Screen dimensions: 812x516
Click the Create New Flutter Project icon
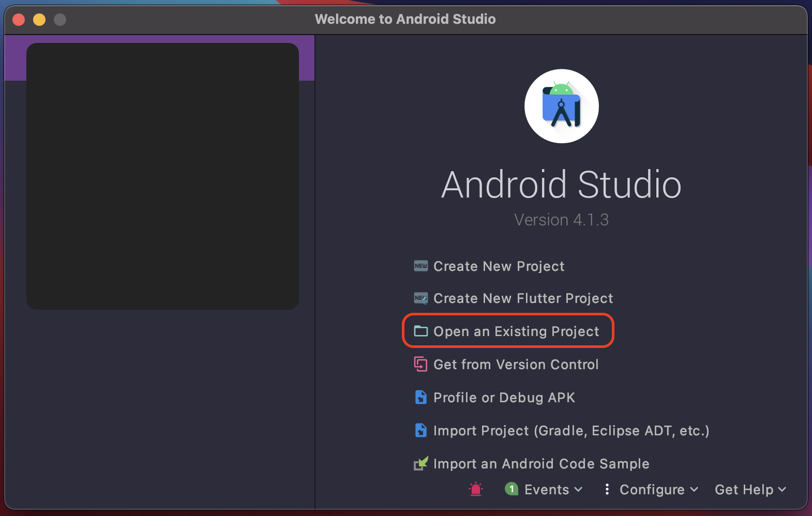click(420, 298)
